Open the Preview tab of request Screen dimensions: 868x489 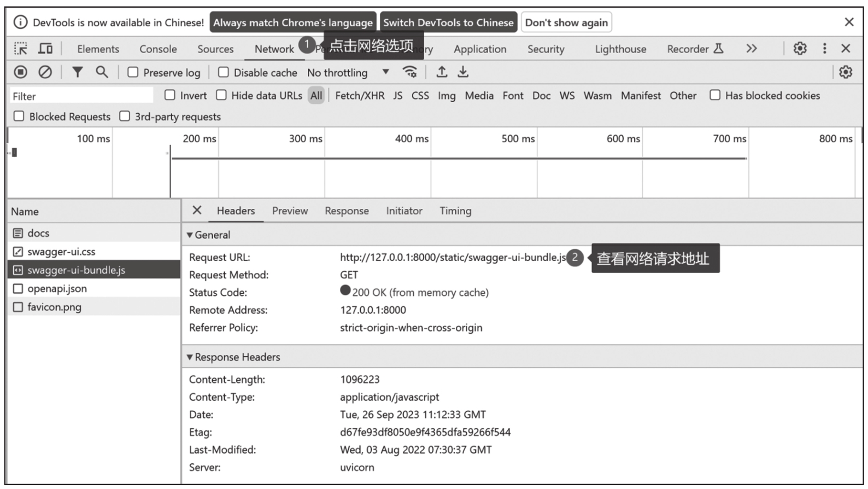click(x=290, y=211)
